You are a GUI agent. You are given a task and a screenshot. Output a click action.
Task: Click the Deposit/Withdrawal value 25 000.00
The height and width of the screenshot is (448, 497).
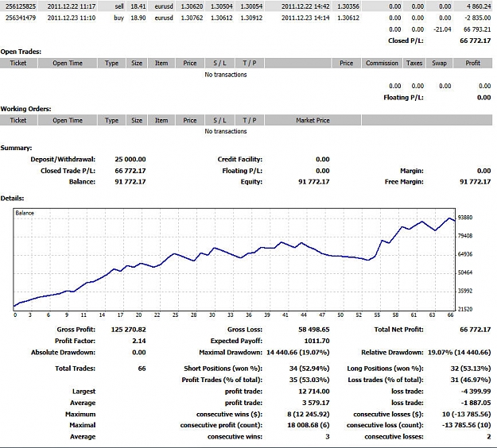130,159
